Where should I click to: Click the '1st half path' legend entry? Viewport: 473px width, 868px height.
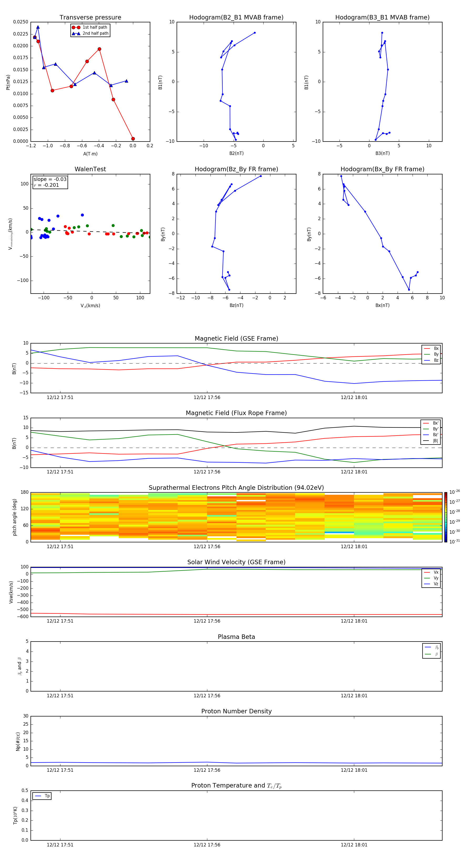(x=90, y=27)
